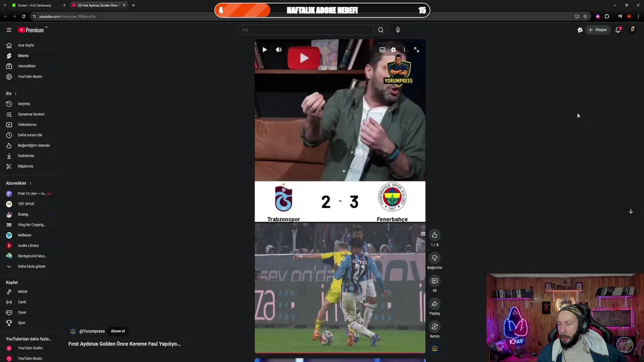Image resolution: width=644 pixels, height=362 pixels.
Task: Open the browser three-dot menu
Action: (x=638, y=16)
